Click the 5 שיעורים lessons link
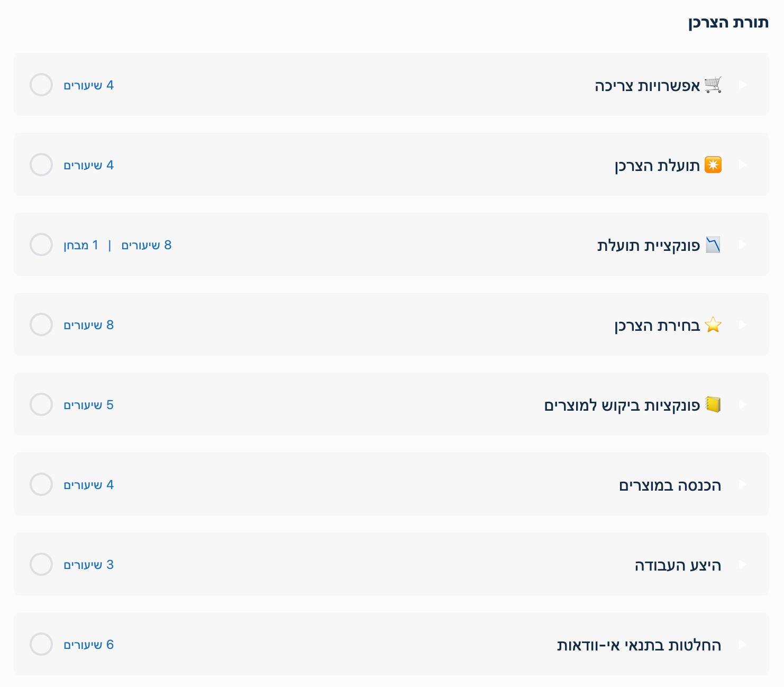This screenshot has width=784, height=687. [x=89, y=405]
